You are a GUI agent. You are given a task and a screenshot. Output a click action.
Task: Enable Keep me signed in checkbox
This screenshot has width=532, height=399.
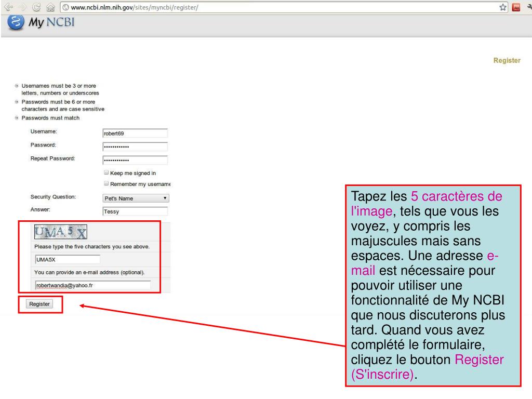tap(106, 172)
